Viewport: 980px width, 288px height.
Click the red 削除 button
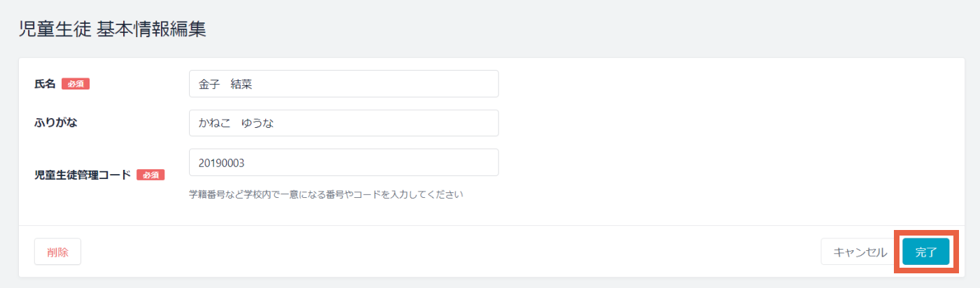tap(57, 252)
